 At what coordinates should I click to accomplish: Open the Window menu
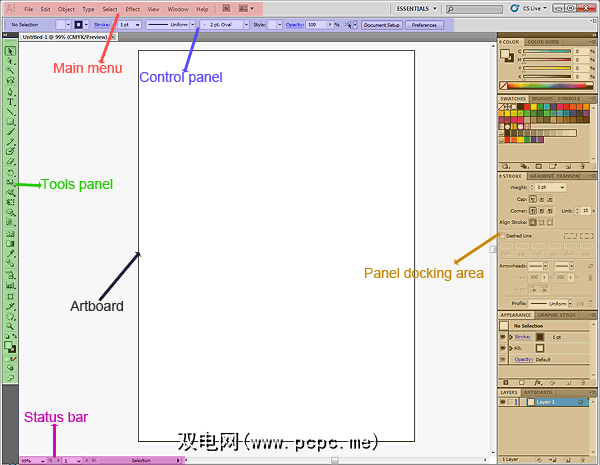(x=178, y=9)
